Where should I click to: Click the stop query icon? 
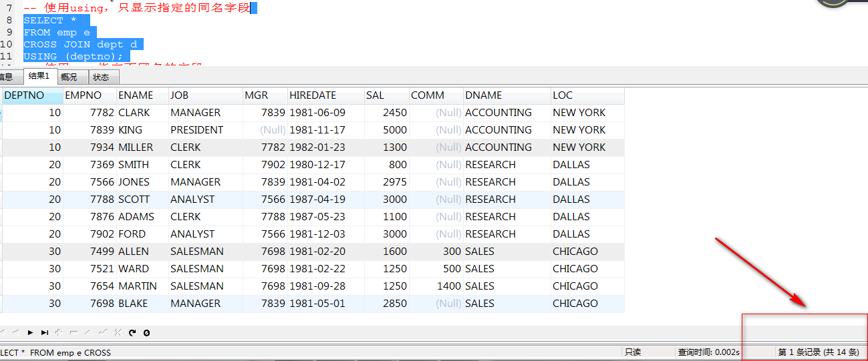point(147,332)
